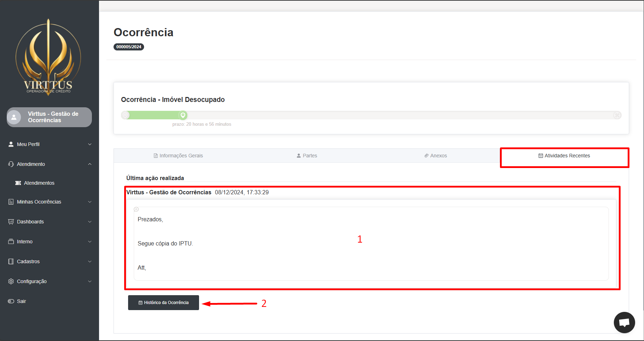
Task: Select the Anexos tab
Action: [x=436, y=156]
